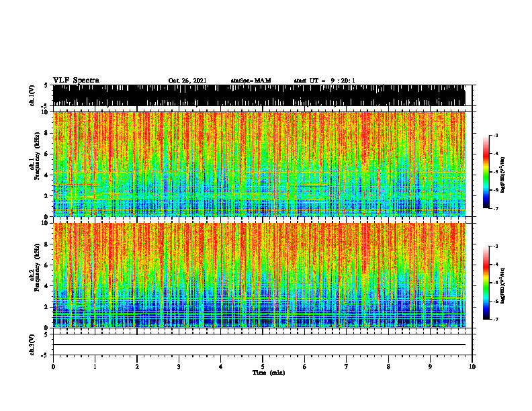Click the ch.2 frequency axis "4" tick label
Viewport: 532px width, 411px height.
tap(47, 286)
